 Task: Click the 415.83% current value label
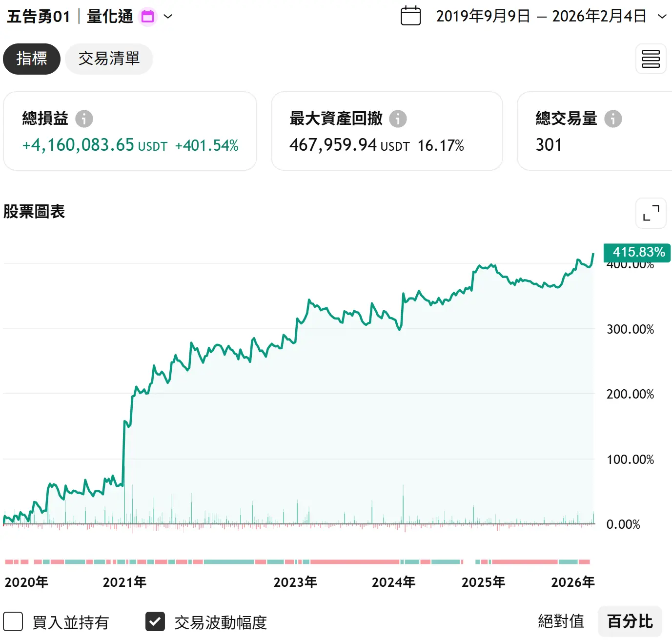(637, 252)
